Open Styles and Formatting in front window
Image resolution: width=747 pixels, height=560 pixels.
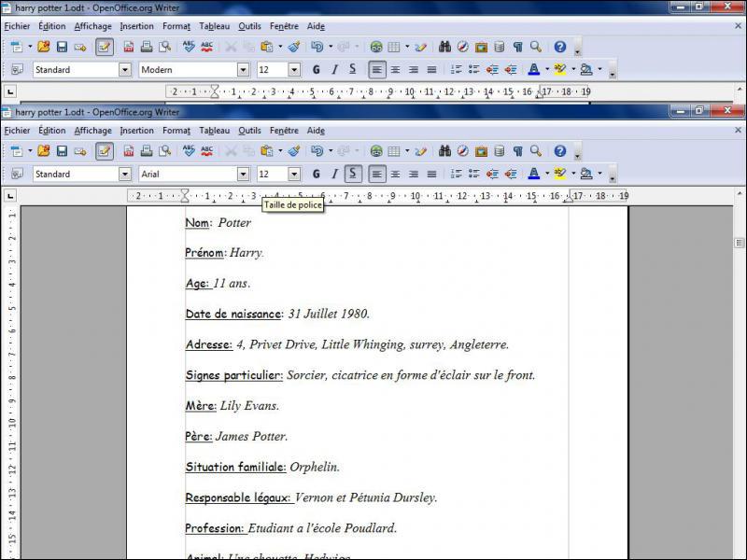(17, 174)
